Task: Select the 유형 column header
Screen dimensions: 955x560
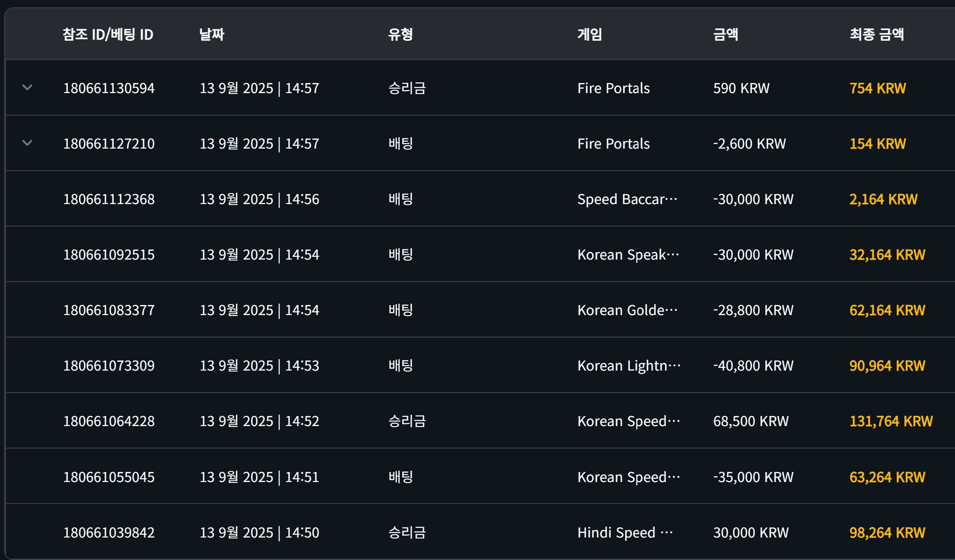Action: [401, 34]
